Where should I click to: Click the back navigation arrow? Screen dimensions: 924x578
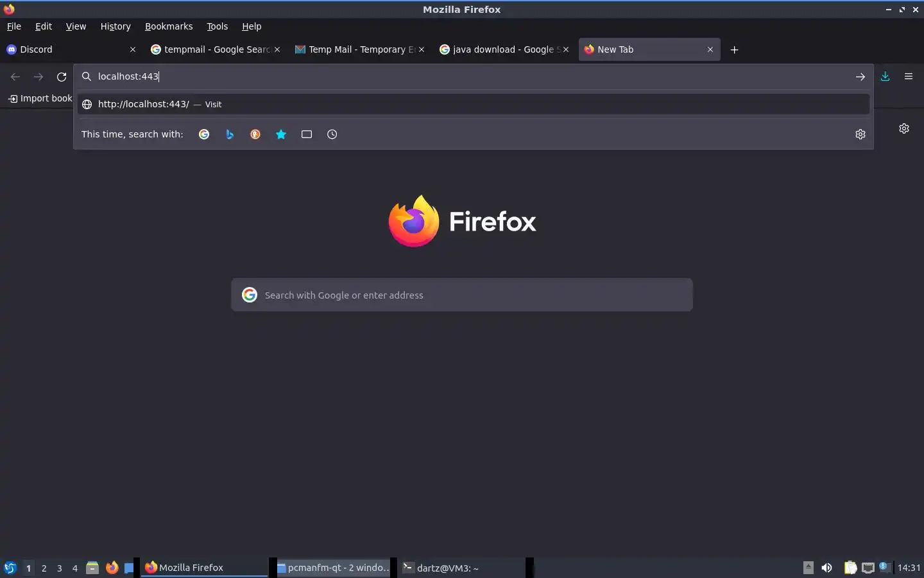[x=15, y=77]
